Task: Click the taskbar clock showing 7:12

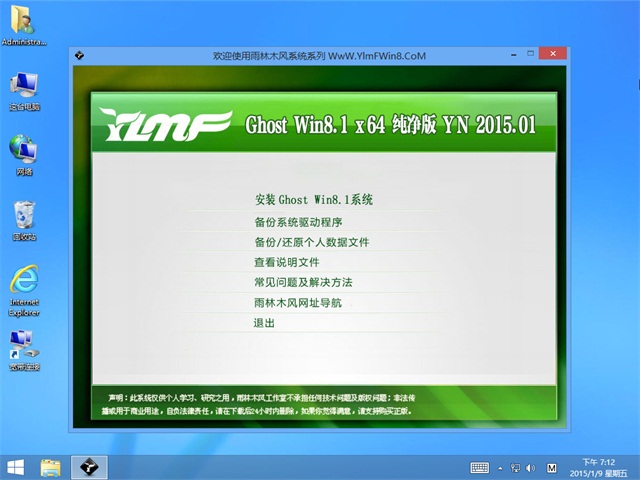Action: click(x=604, y=467)
